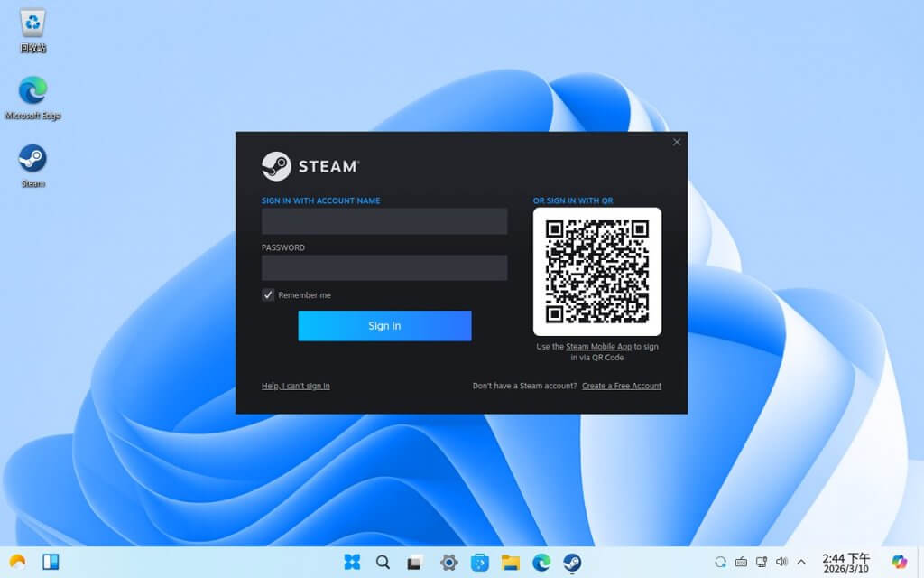The image size is (924, 578).
Task: Open the widgets panel icon beside weather
Action: pos(51,562)
